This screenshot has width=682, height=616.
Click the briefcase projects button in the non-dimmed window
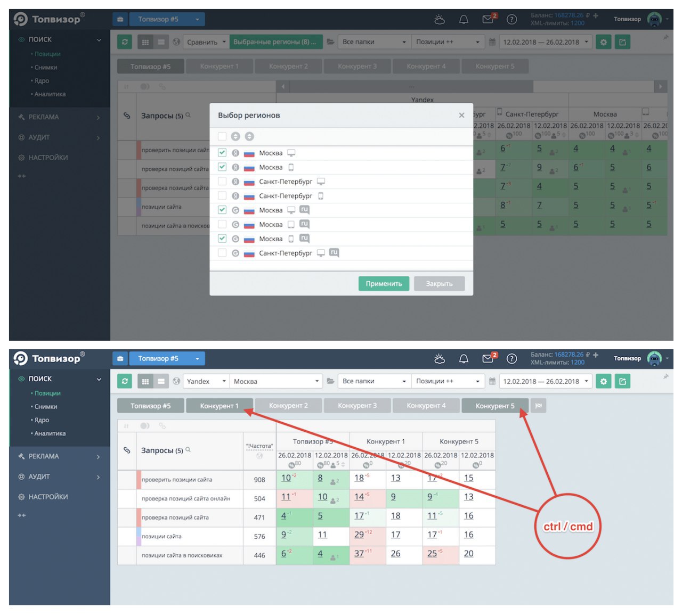[120, 358]
